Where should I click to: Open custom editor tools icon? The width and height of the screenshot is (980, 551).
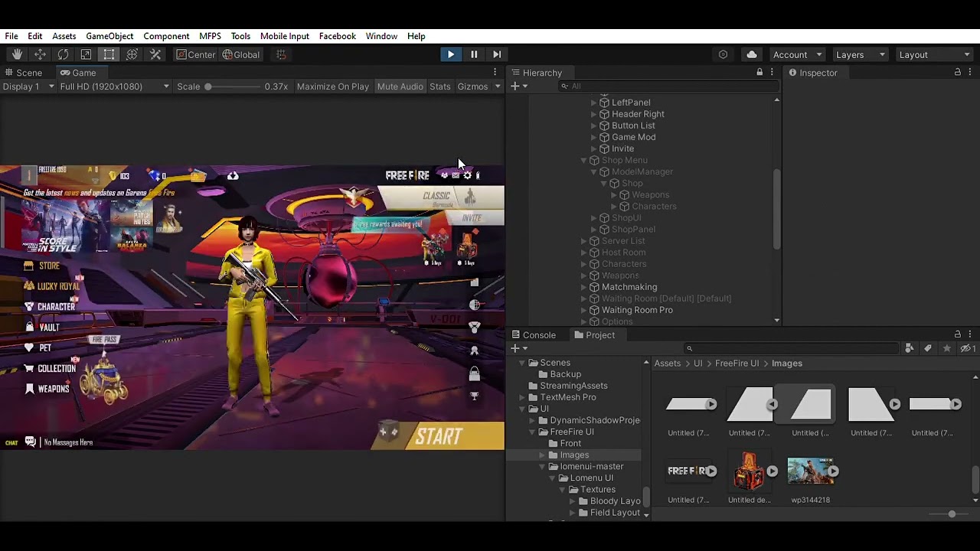pos(155,54)
